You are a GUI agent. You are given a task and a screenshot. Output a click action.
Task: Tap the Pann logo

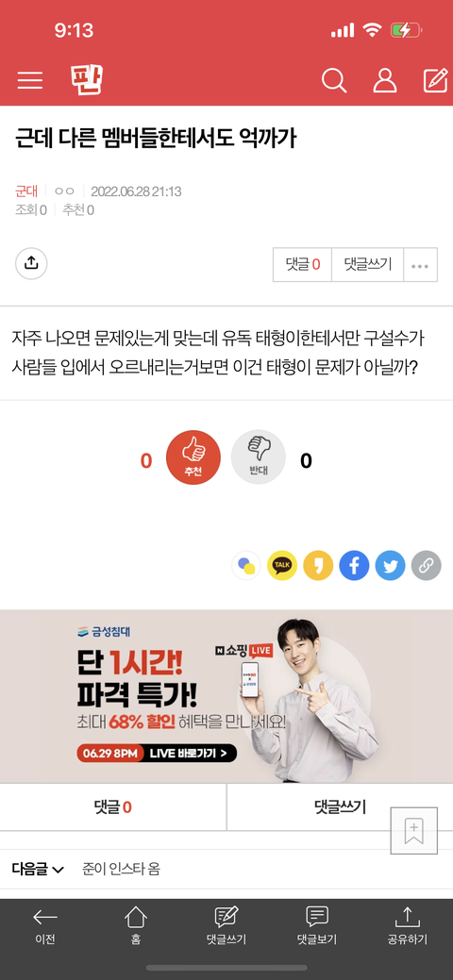86,80
